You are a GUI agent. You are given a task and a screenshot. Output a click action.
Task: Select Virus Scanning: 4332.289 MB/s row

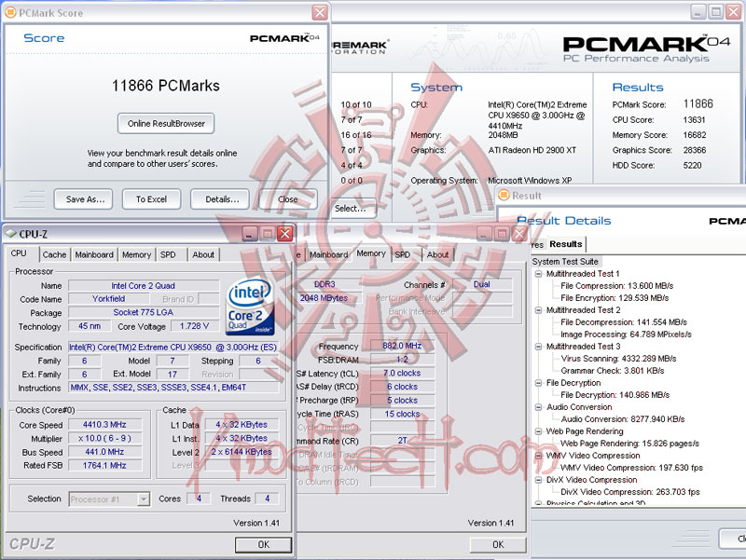[618, 359]
